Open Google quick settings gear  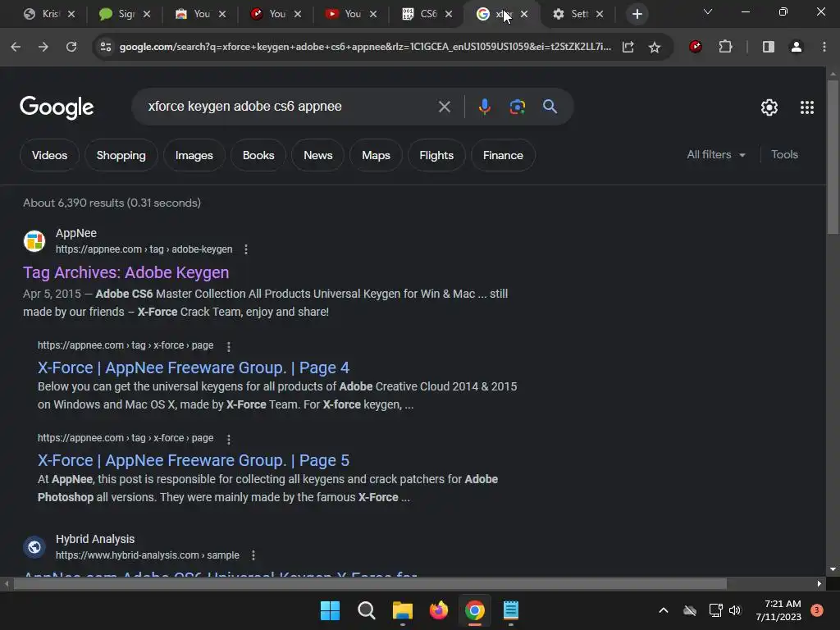click(769, 107)
